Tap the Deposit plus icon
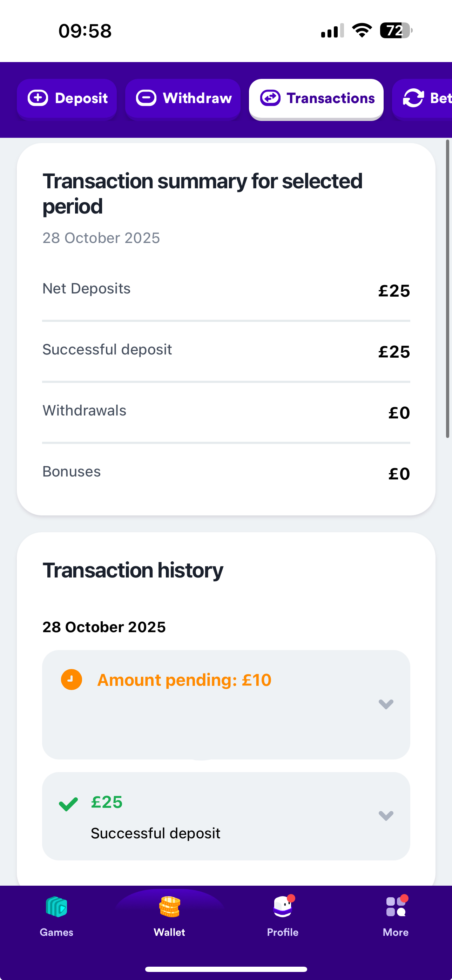The image size is (452, 980). point(38,98)
